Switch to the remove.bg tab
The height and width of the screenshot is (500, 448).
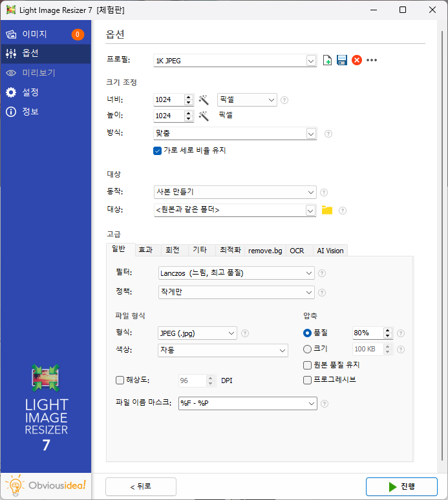click(265, 251)
